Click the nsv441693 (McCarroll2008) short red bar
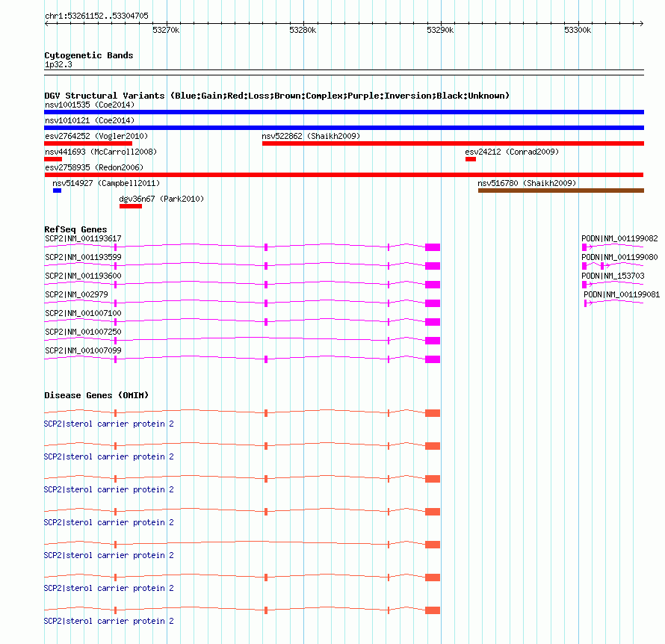 53,159
